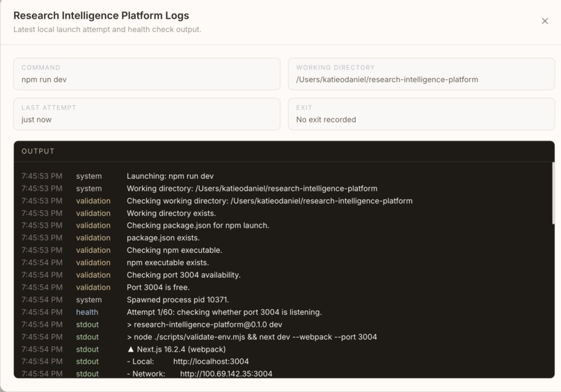Click the LAST ATTEMPT value 'just now'
Image resolution: width=561 pixels, height=392 pixels.
[36, 120]
